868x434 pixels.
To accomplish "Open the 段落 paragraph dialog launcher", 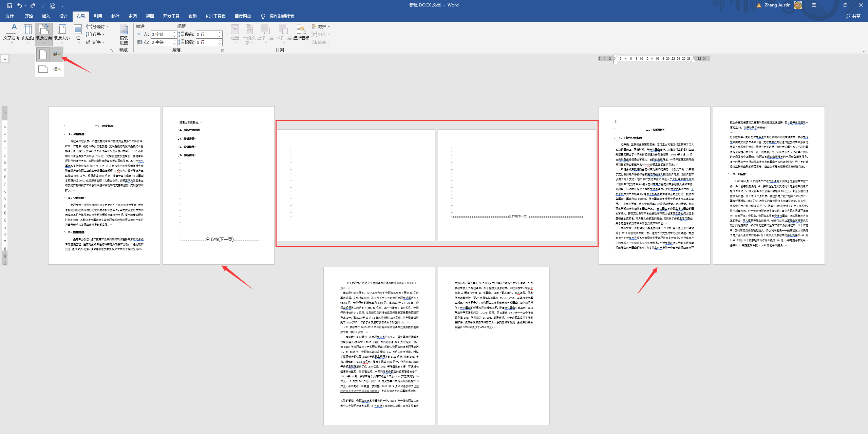I will pos(223,51).
